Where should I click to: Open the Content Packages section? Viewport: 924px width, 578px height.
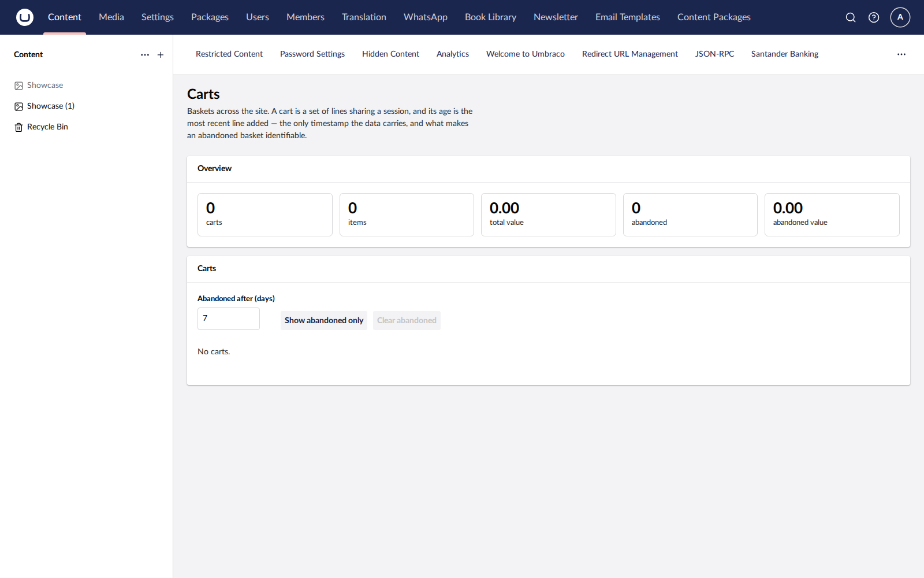[714, 17]
